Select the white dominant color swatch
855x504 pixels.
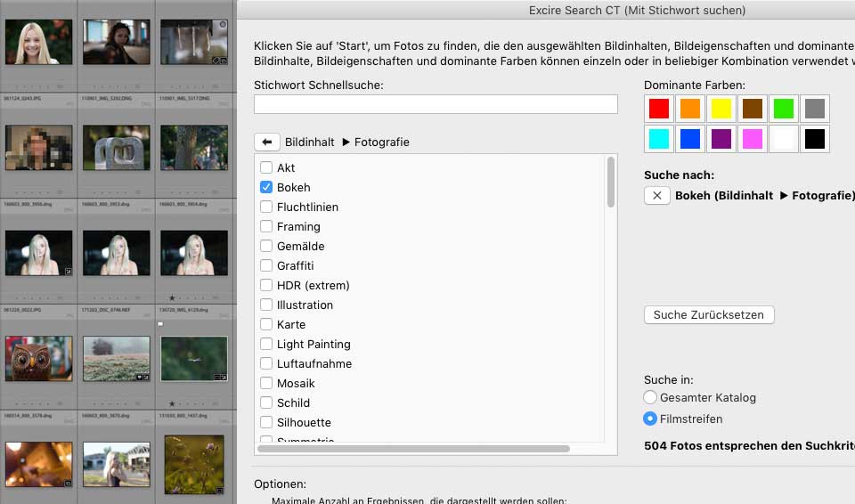point(784,139)
